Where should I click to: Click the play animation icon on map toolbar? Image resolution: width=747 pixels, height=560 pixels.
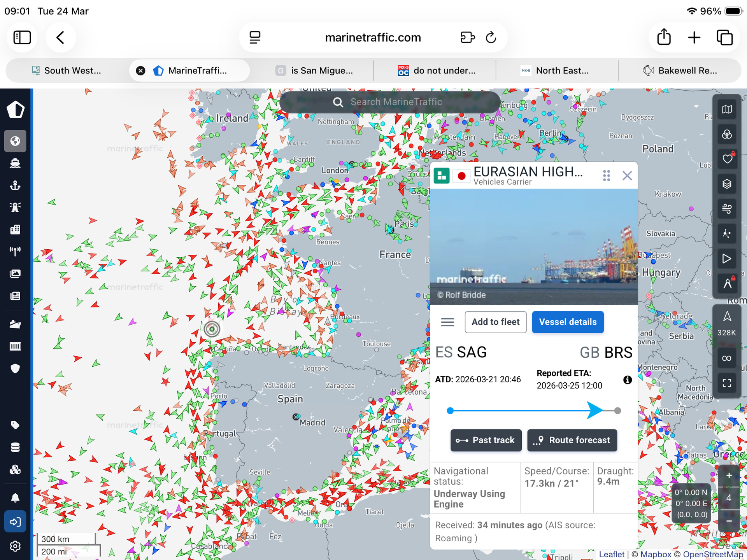727,259
